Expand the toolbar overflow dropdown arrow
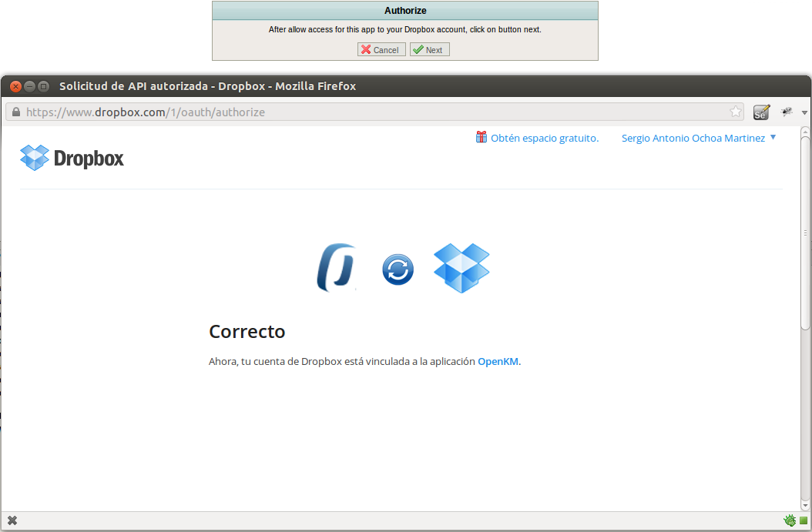This screenshot has height=532, width=812. (x=804, y=112)
